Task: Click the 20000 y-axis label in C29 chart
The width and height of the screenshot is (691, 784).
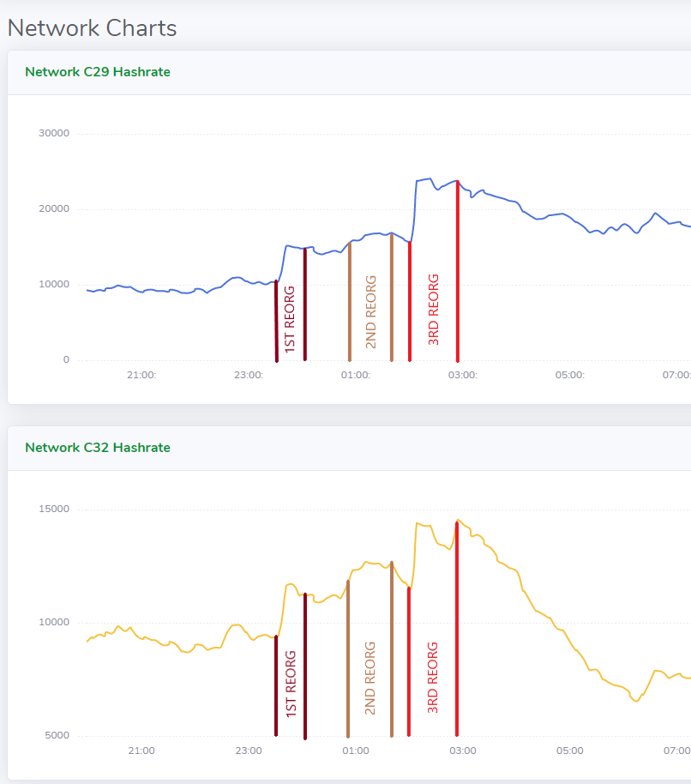Action: [x=54, y=208]
